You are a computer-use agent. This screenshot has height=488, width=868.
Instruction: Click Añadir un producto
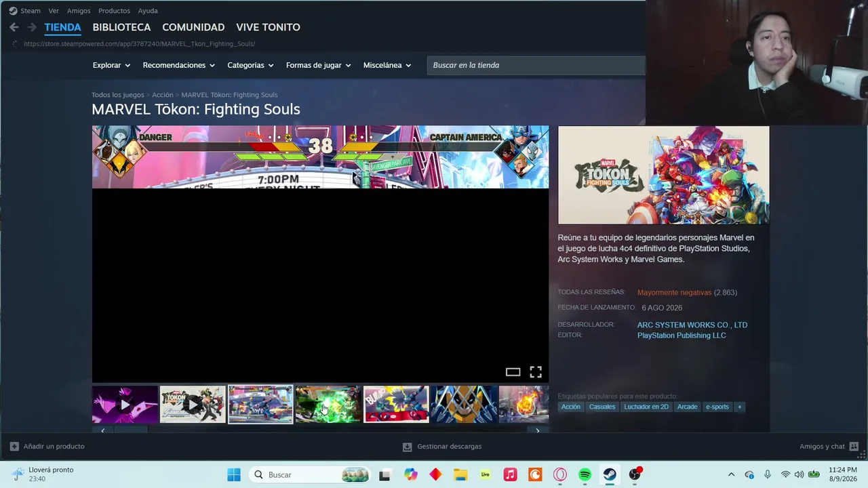(47, 447)
